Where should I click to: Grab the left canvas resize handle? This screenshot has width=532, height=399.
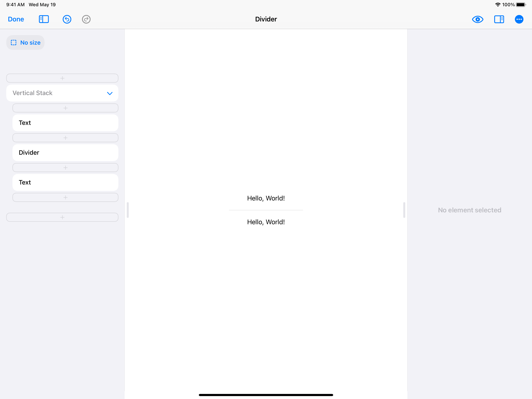coord(128,210)
